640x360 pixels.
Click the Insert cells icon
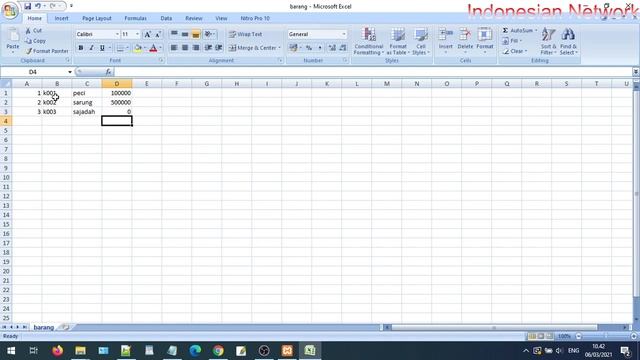click(446, 35)
